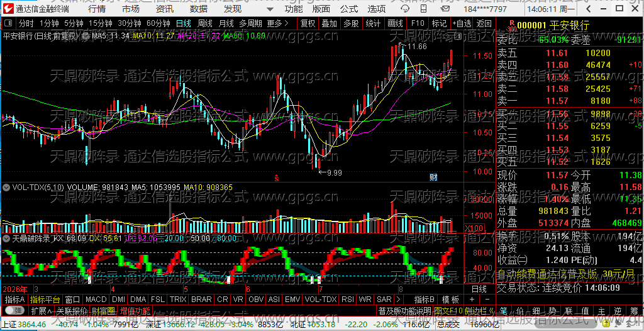
Task: Switch side panel to 笔 tick tab
Action: (504, 310)
